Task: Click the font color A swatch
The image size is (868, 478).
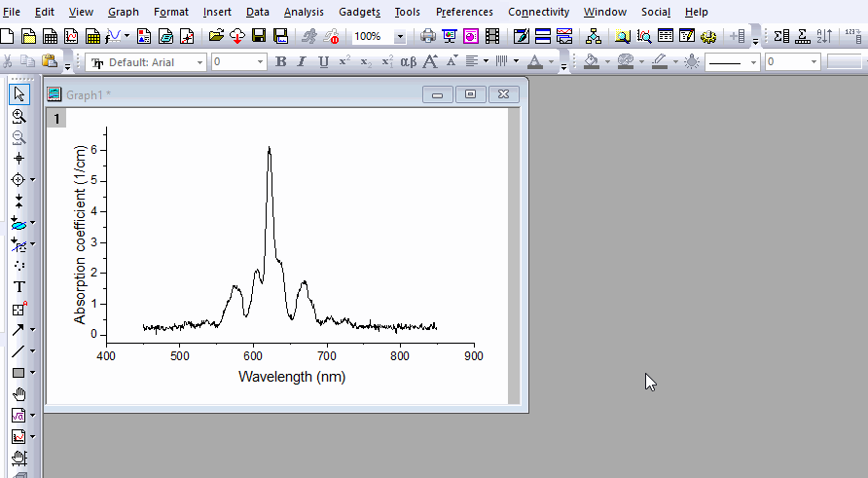Action: point(534,61)
